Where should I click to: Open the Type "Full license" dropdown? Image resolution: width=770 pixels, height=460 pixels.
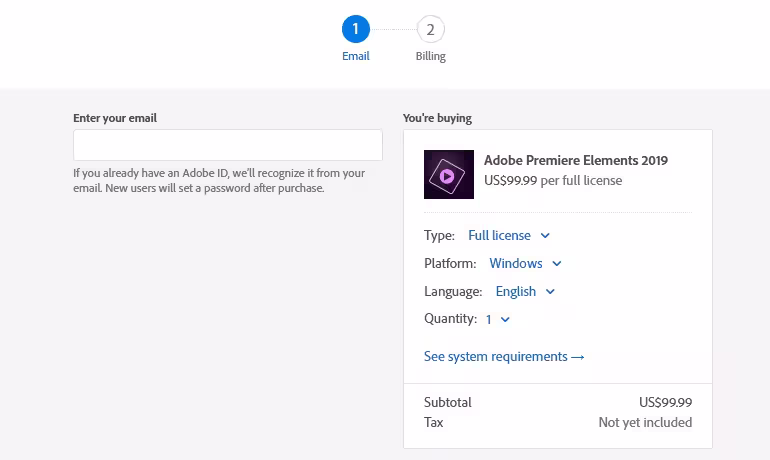(509, 235)
